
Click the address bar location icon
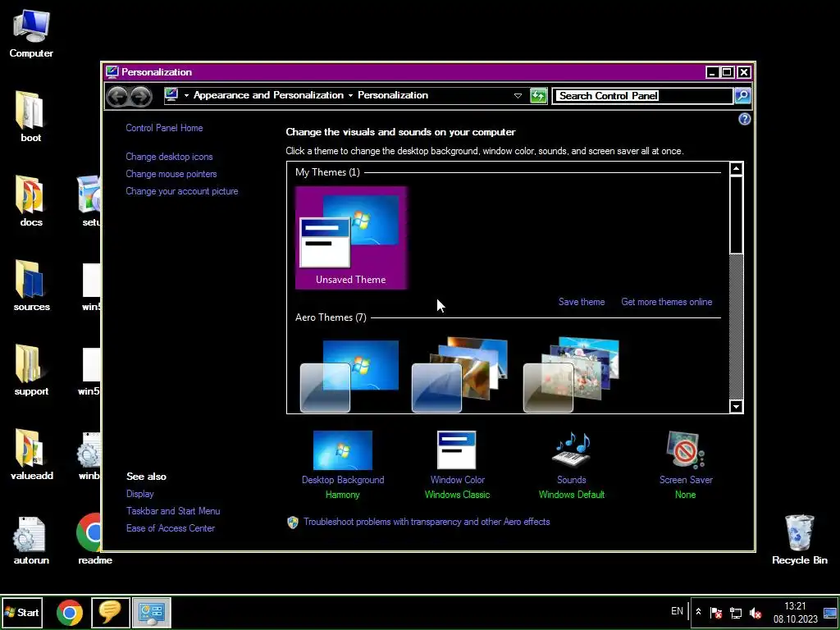171,95
